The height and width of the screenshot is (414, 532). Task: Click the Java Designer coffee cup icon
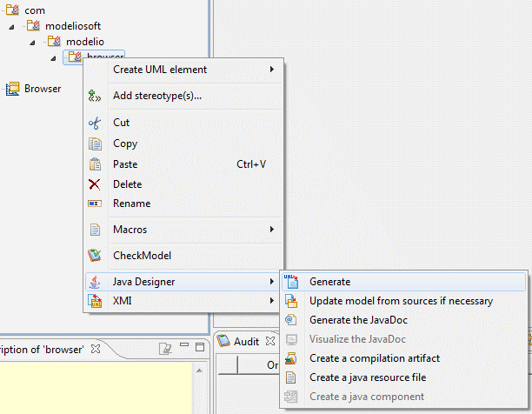click(x=95, y=282)
